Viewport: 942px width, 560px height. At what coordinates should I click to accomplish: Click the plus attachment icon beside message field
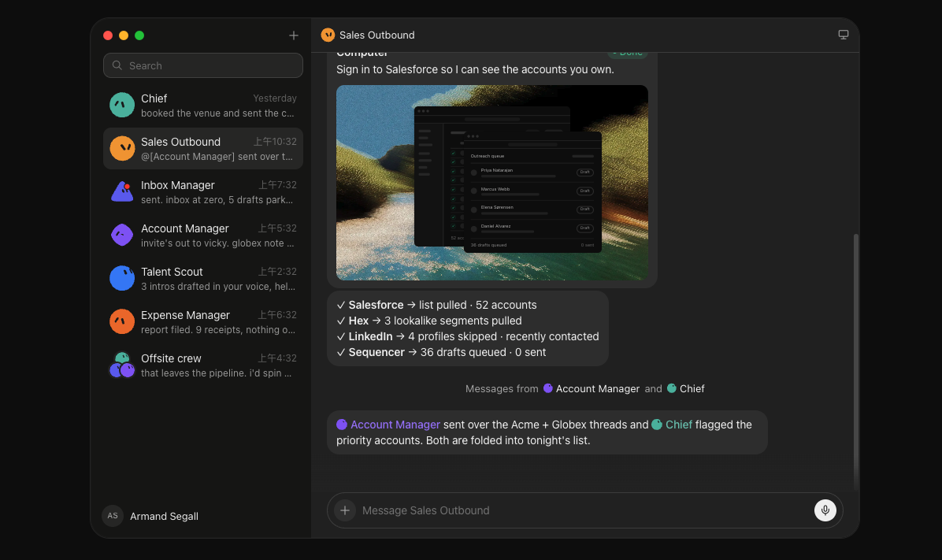[345, 510]
